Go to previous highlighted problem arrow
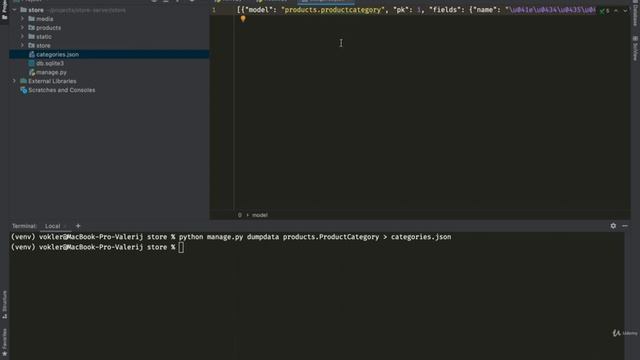The height and width of the screenshot is (360, 640). 616,11
